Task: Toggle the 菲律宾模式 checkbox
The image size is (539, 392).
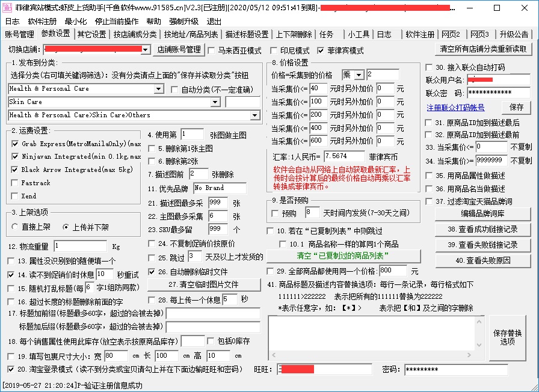Action: pyautogui.click(x=321, y=51)
